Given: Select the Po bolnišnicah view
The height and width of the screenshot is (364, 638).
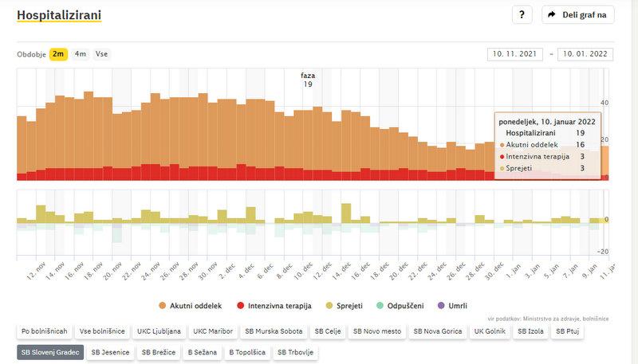Looking at the screenshot, I should 43,331.
